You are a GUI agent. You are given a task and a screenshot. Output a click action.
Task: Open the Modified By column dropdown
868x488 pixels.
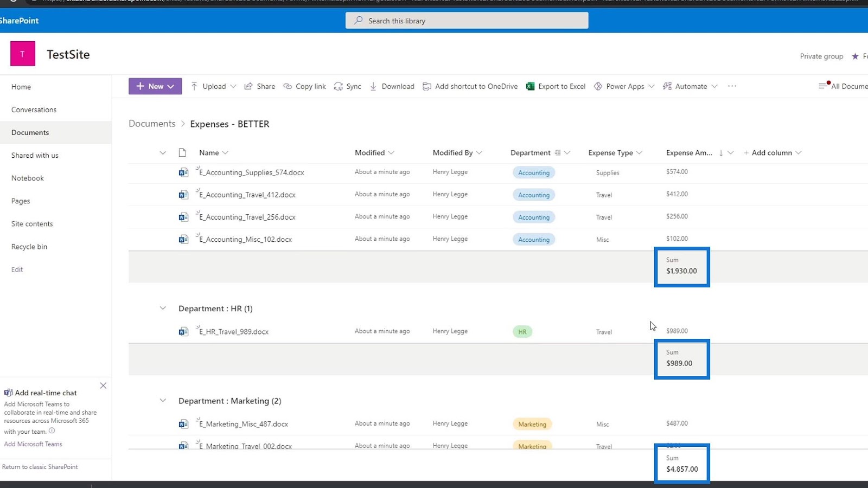[x=479, y=153]
